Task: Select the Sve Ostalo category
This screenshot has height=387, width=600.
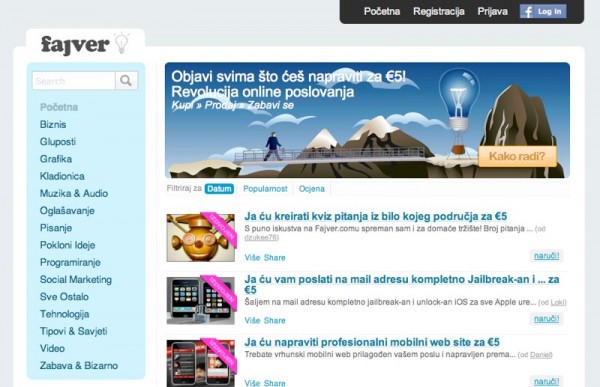Action: [64, 297]
